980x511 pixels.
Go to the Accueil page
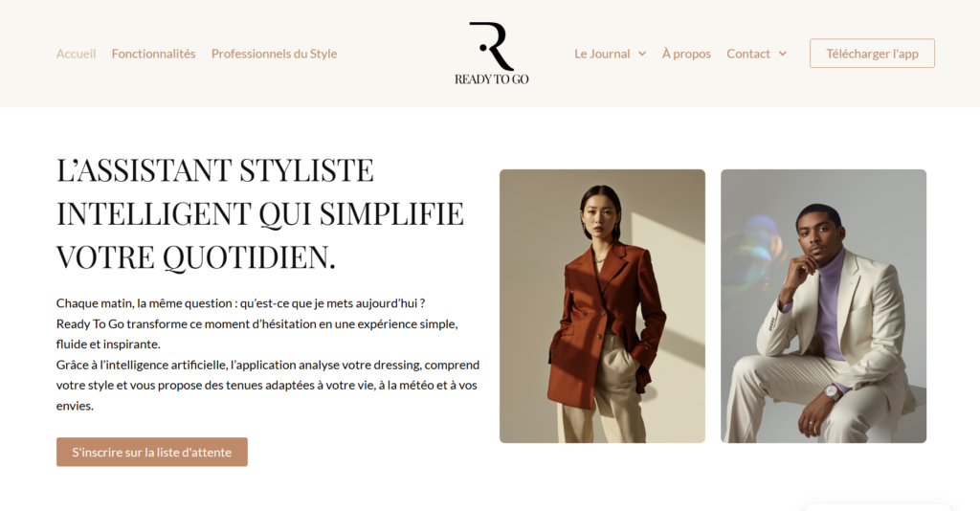pyautogui.click(x=77, y=54)
